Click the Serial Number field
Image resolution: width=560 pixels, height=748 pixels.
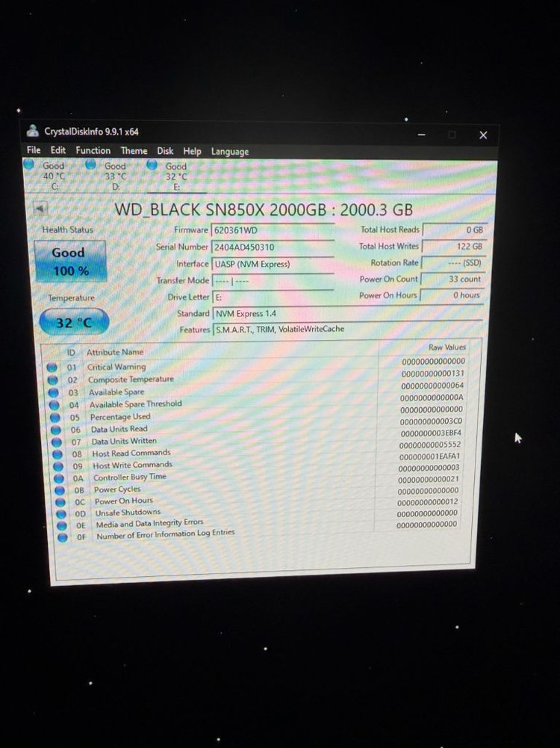[272, 247]
